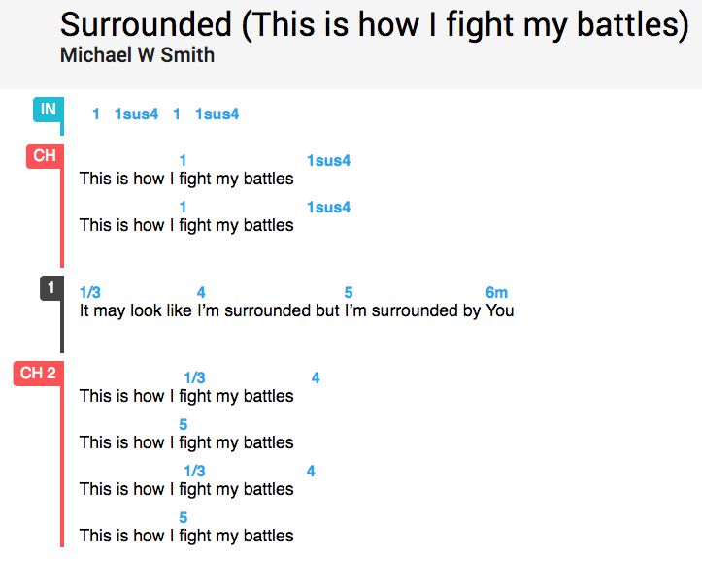
Task: Select the 1/3 chord in verse 1
Action: point(90,293)
